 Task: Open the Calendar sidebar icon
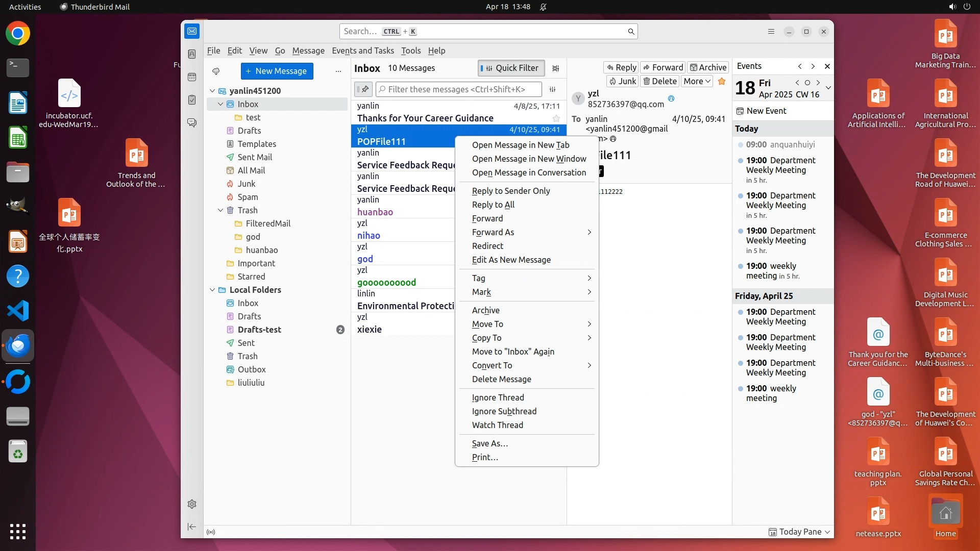coord(192,77)
